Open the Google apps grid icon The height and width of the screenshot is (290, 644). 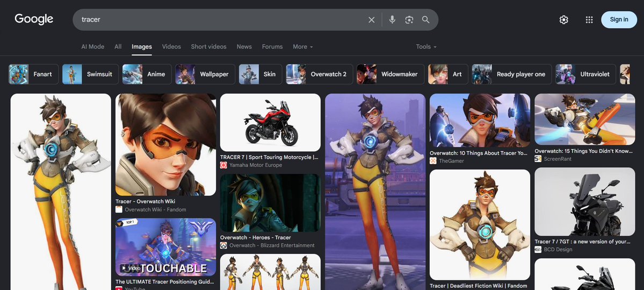(x=589, y=20)
